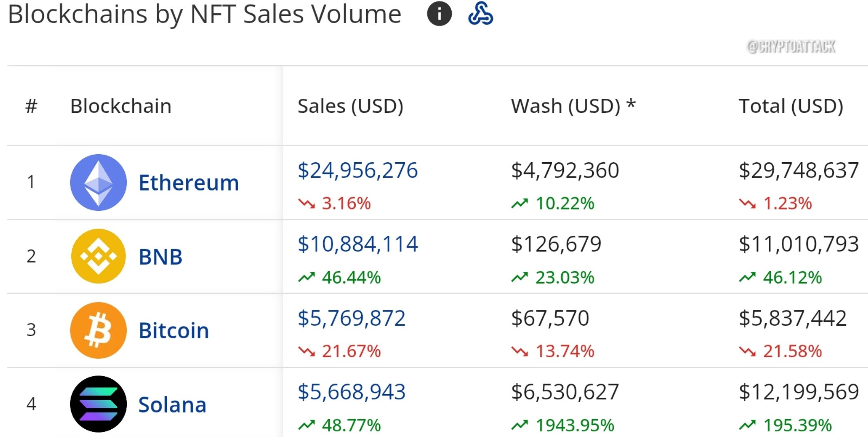Click Bitcoin sales value $5,769,872
This screenshot has height=437, width=868.
[x=352, y=318]
